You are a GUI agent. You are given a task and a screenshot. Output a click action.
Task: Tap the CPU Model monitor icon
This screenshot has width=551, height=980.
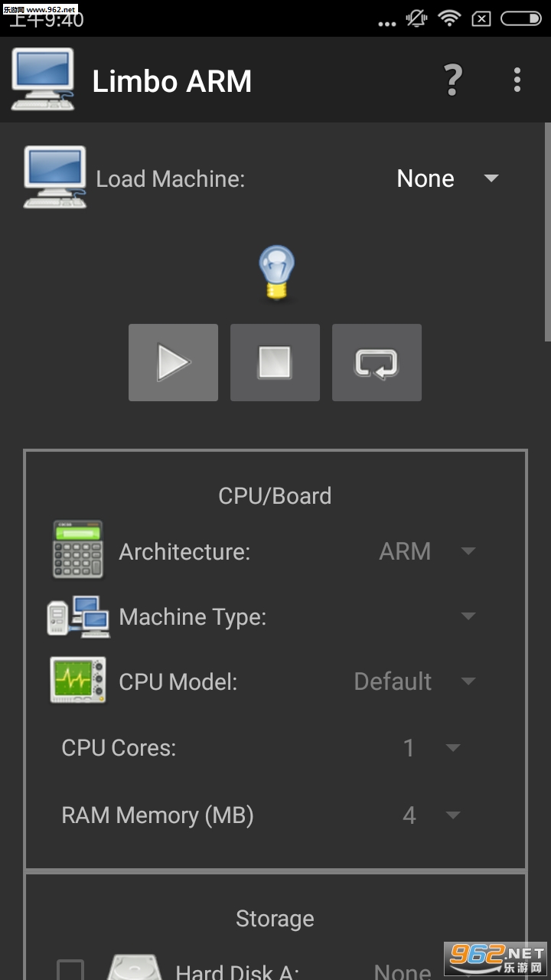pos(78,681)
